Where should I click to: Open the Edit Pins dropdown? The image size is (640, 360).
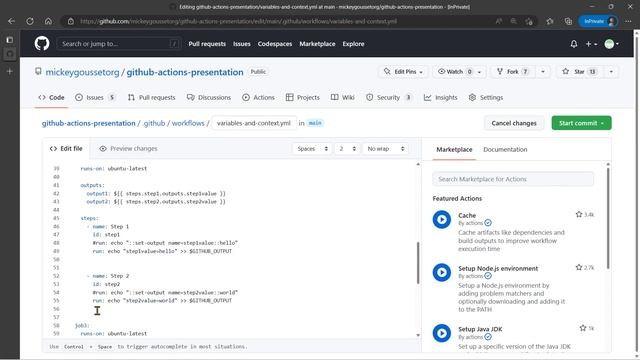click(x=403, y=71)
